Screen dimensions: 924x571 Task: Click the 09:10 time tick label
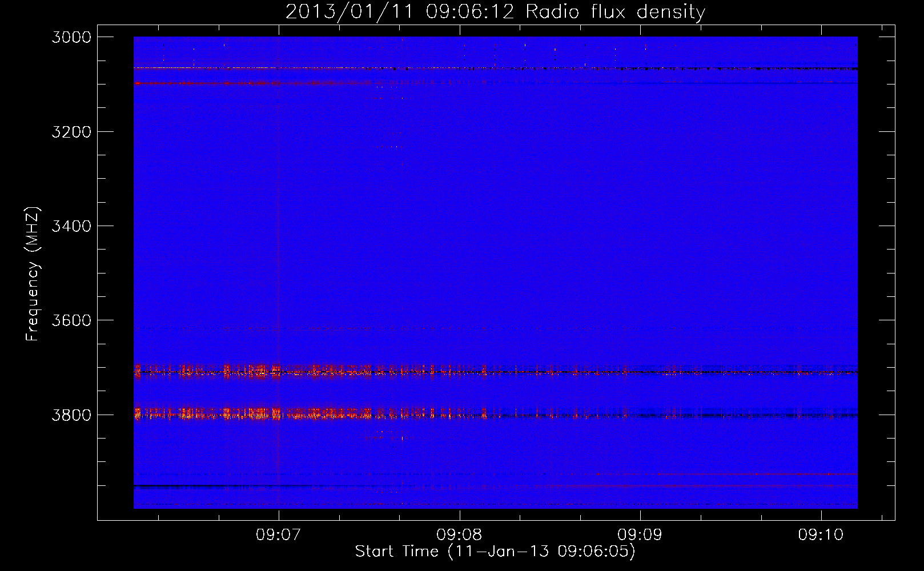click(821, 535)
